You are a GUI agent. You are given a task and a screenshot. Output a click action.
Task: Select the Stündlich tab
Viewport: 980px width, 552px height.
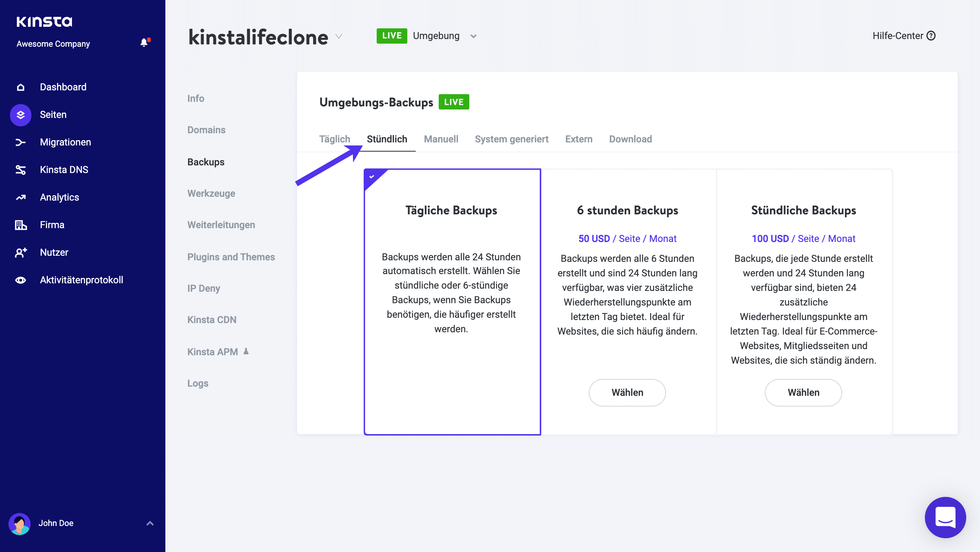coord(387,139)
